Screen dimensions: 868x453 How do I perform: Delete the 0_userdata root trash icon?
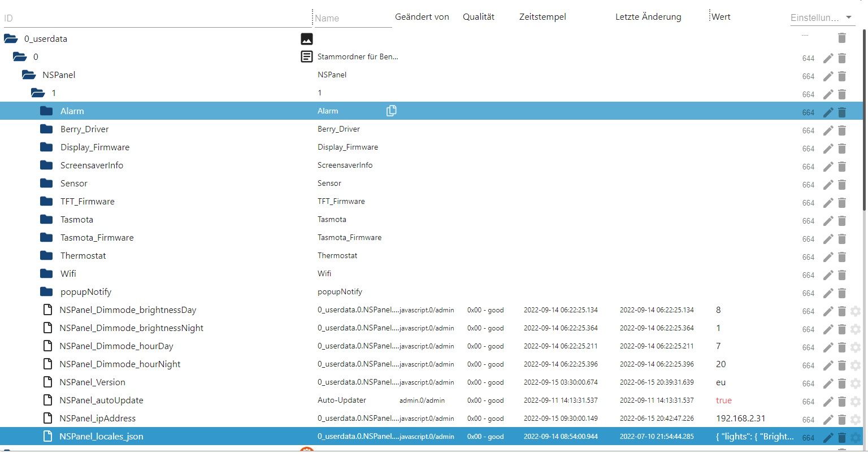pos(842,38)
